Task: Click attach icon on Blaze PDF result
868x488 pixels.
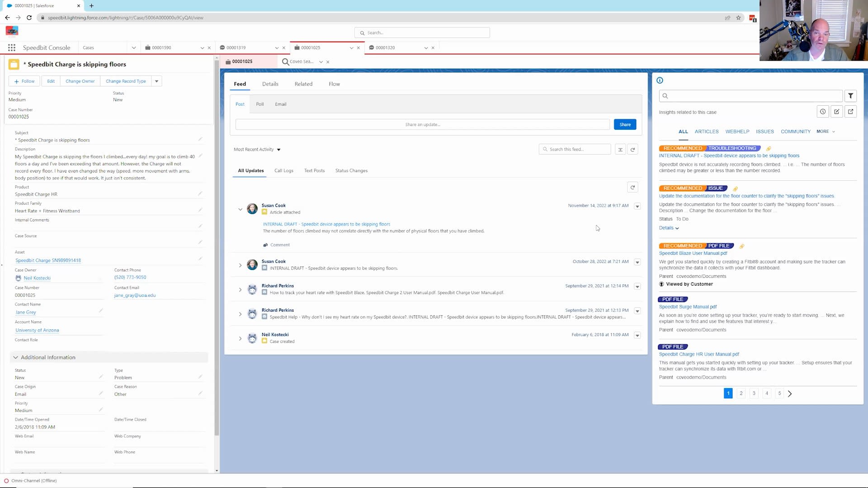Action: [741, 246]
